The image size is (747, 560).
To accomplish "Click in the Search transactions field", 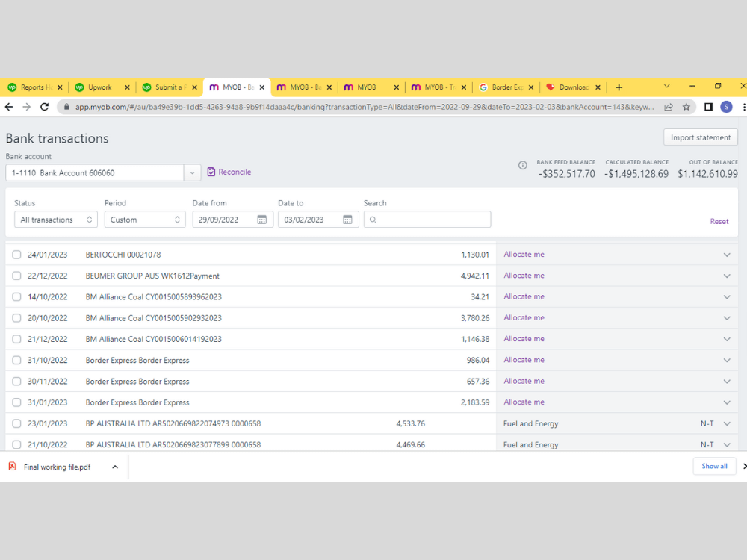I will tap(427, 220).
